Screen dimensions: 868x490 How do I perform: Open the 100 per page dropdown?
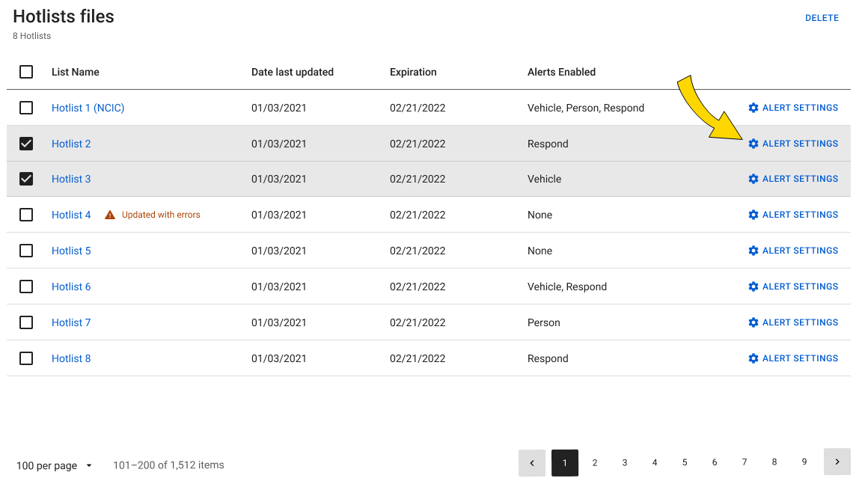pos(54,465)
